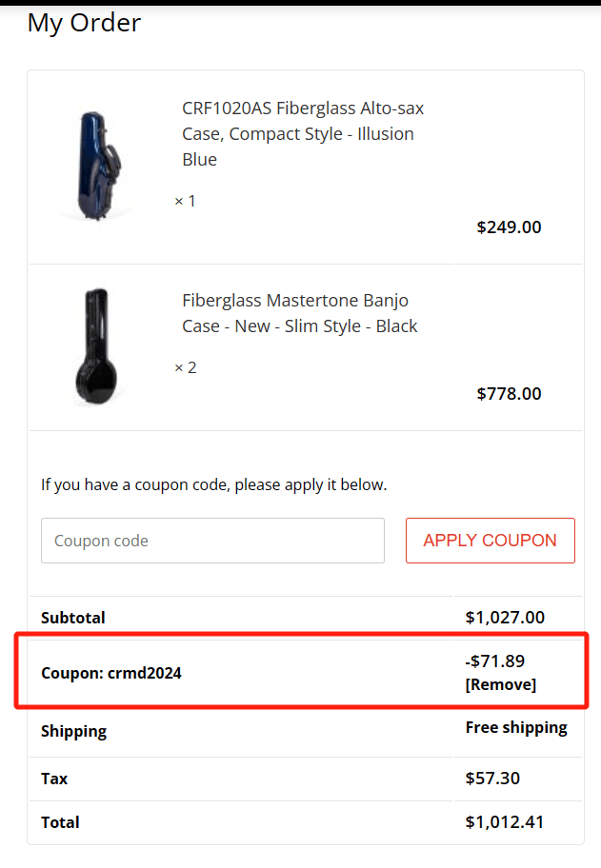Click the black banjo case thumbnail
This screenshot has width=601, height=868.
tap(94, 345)
